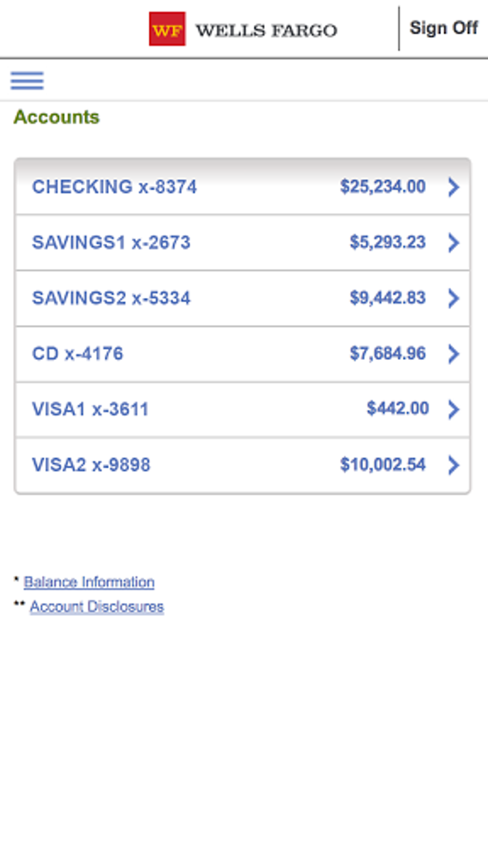Select the SAVINGS1 x-2673 account name

[x=111, y=242]
